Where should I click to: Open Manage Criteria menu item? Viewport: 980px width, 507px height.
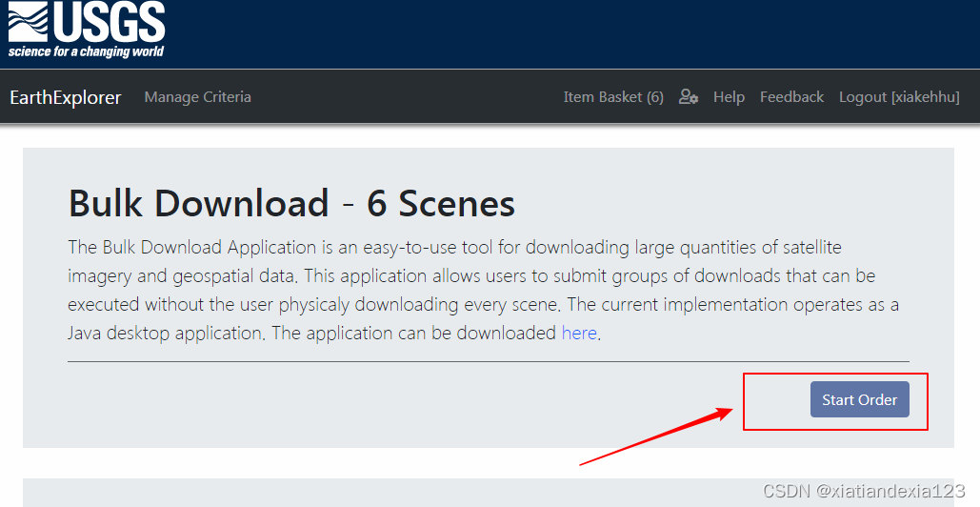coord(197,97)
